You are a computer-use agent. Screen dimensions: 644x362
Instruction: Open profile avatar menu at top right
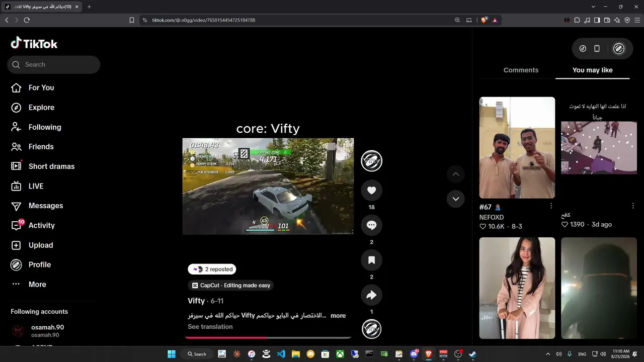(x=619, y=49)
